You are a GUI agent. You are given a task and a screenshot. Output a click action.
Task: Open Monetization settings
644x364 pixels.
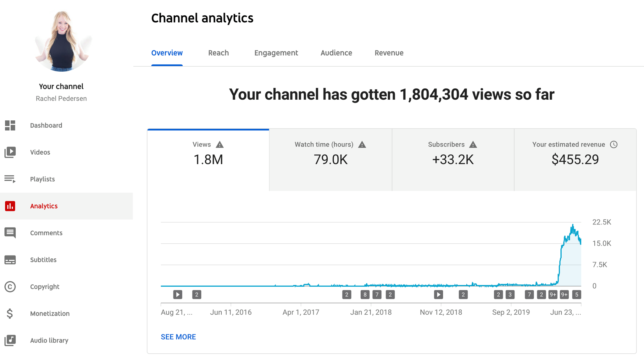tap(50, 313)
